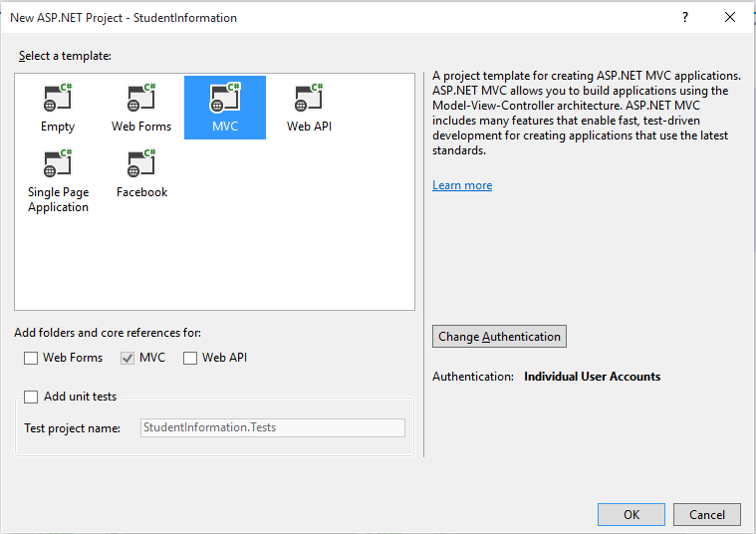756x534 pixels.
Task: Enable the Add unit tests checkbox
Action: 31,397
